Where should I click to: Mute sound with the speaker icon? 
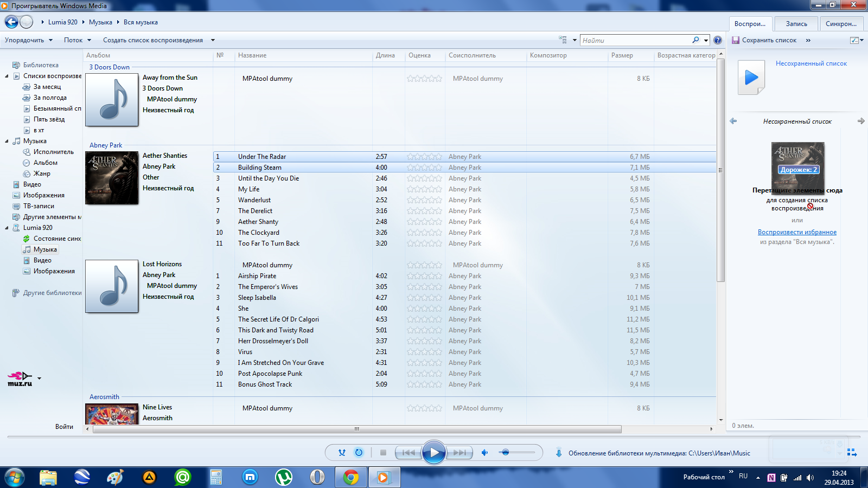[x=485, y=452]
